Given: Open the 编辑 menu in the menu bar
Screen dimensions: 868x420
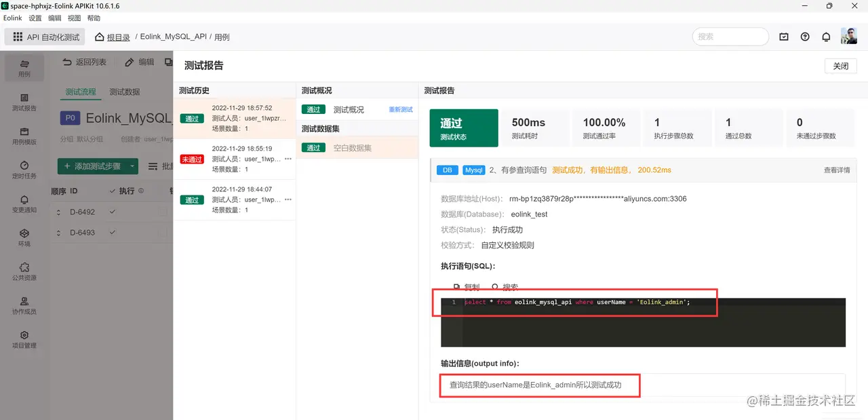Looking at the screenshot, I should click(54, 18).
